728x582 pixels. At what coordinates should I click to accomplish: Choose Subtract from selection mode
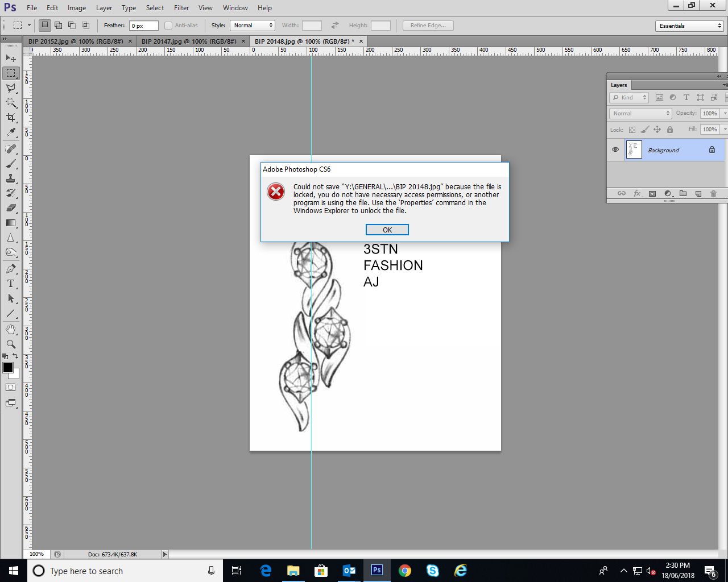tap(72, 25)
